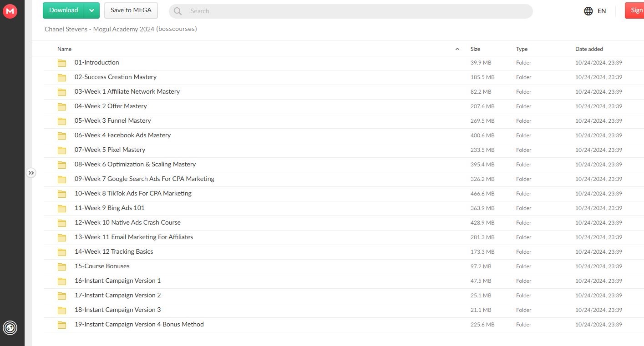Click Save to MEGA button
This screenshot has width=644, height=346.
tap(131, 10)
